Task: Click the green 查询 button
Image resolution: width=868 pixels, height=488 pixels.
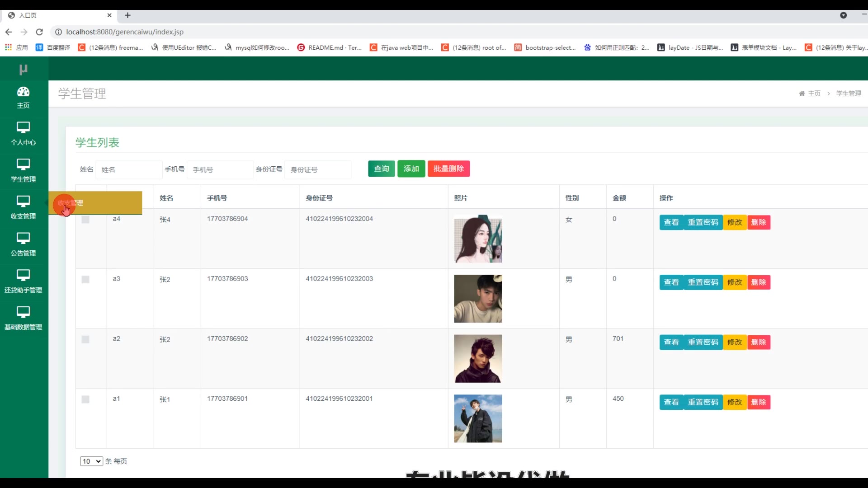Action: (381, 169)
